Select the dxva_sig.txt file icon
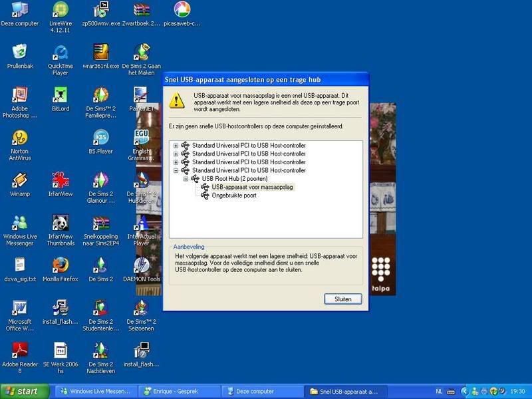 point(20,270)
